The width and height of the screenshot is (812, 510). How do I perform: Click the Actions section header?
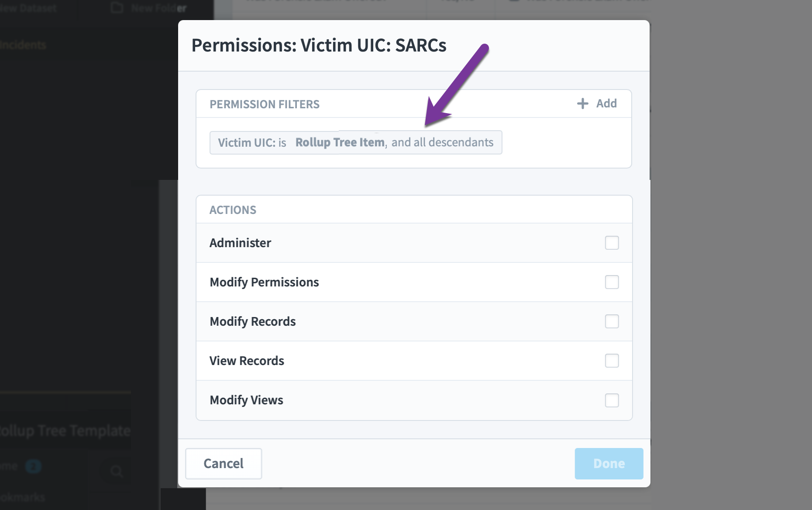coord(233,210)
